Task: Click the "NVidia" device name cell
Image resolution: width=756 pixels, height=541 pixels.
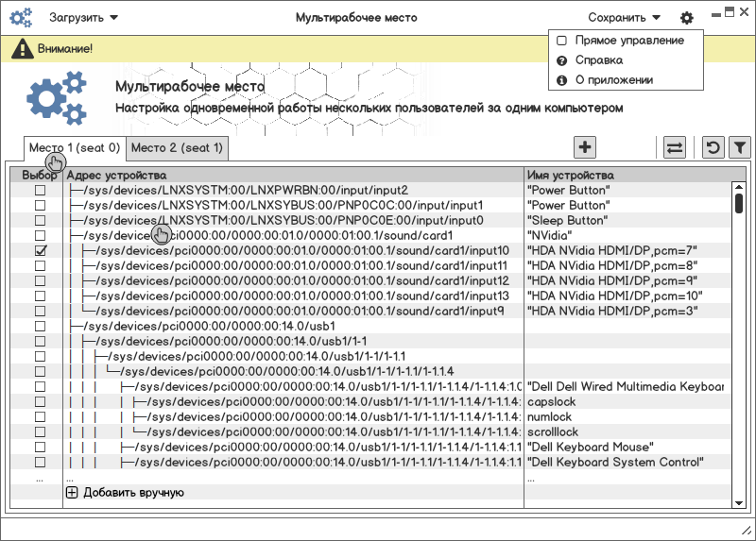Action: [x=550, y=236]
